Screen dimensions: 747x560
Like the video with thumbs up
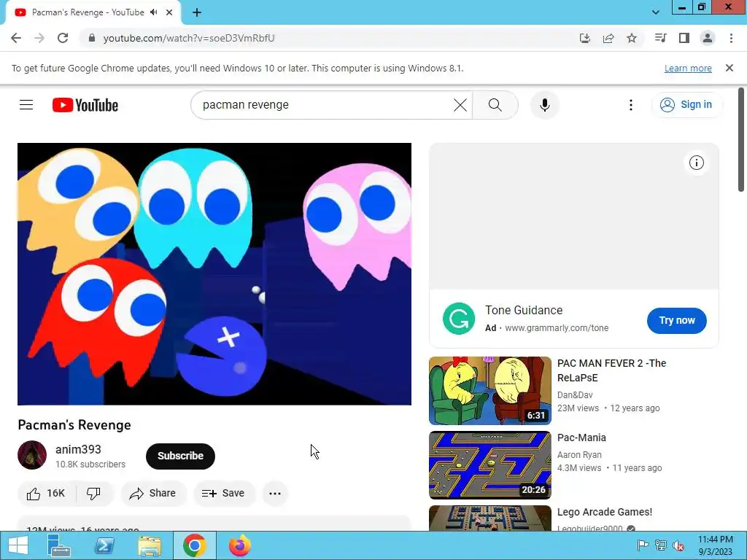[x=46, y=494]
